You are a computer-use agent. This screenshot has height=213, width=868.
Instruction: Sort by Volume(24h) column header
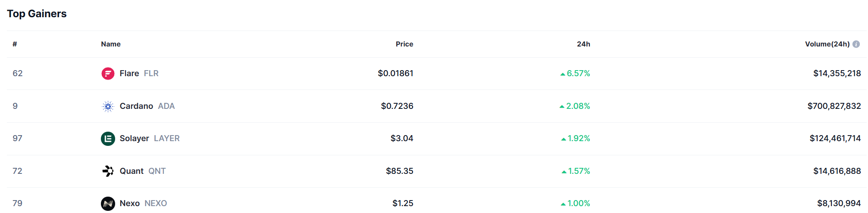827,44
